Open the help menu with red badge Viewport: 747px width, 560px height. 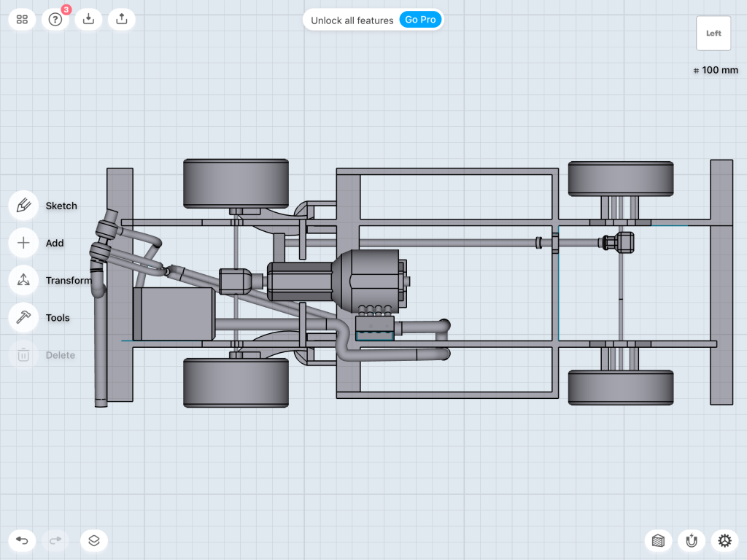pos(55,20)
